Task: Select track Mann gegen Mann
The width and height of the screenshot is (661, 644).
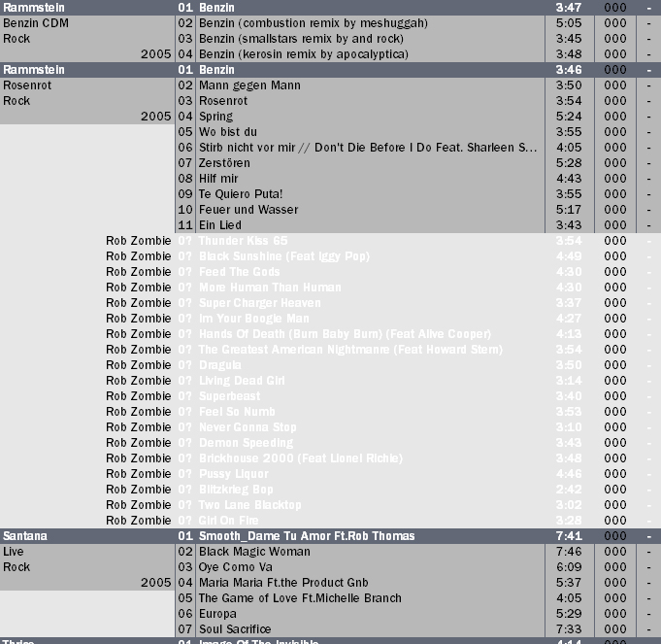Action: pos(249,85)
